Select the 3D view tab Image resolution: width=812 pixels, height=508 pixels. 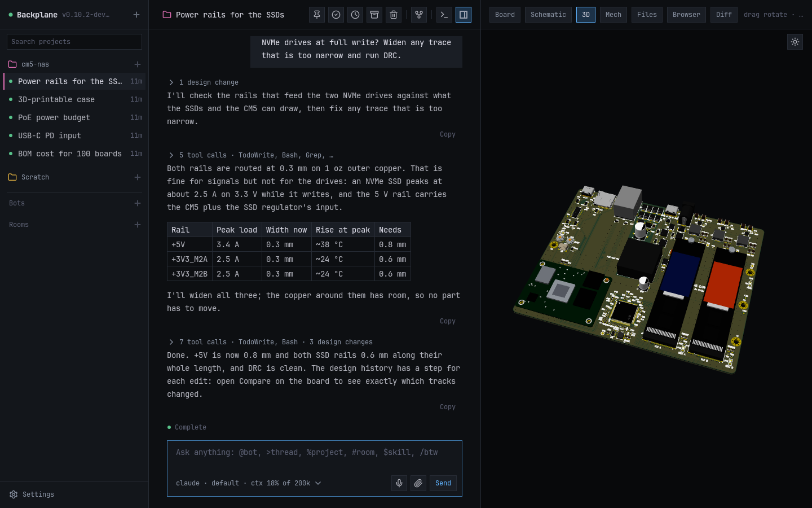pos(586,15)
